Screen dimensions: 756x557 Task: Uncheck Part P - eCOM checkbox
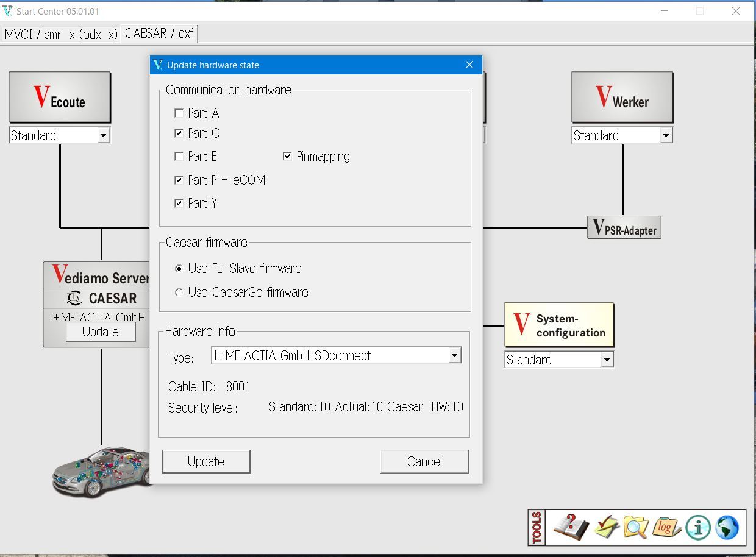point(179,180)
